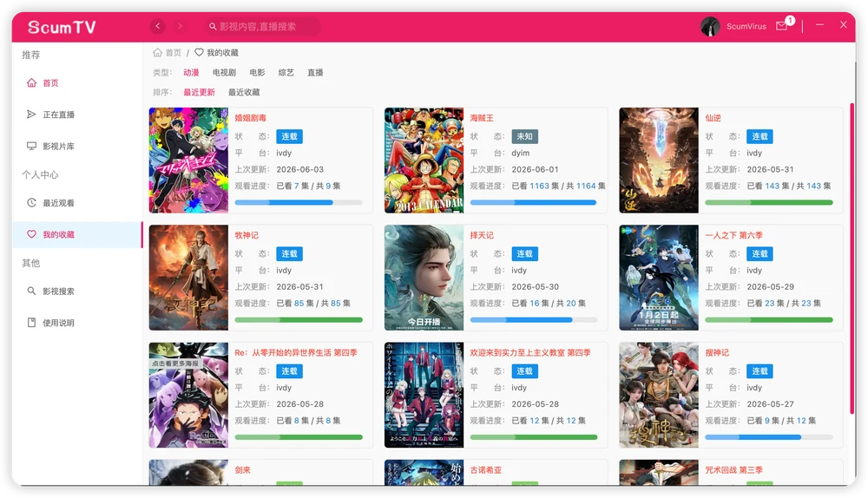The image size is (868, 498).
Task: Focus the 影视内容,直播搜索 search field
Action: point(262,26)
